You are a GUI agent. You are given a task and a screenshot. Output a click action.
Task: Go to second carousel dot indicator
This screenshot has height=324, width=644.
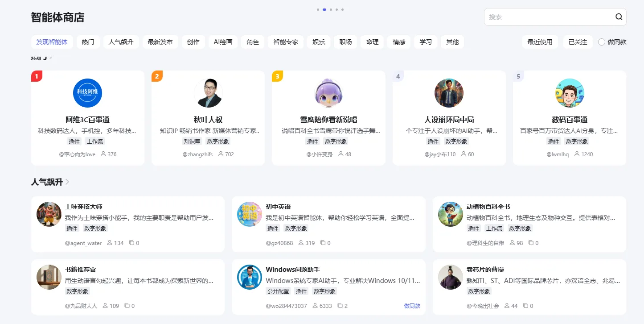tap(324, 9)
